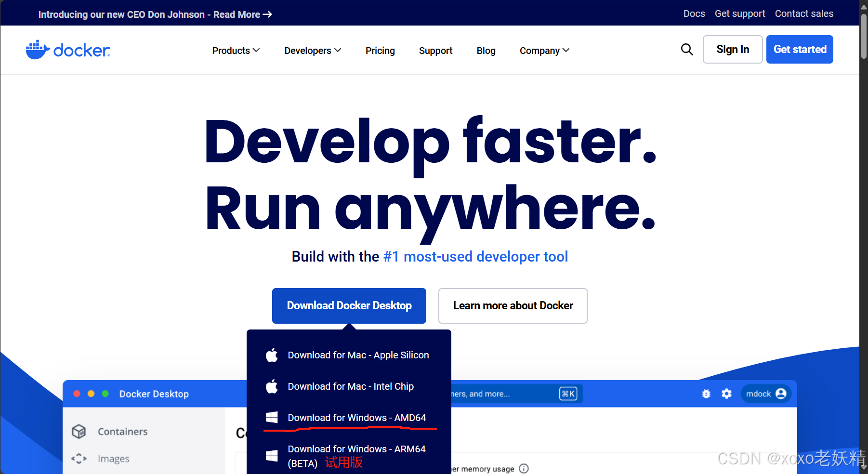Click the info icon near memory usage

tap(524, 468)
